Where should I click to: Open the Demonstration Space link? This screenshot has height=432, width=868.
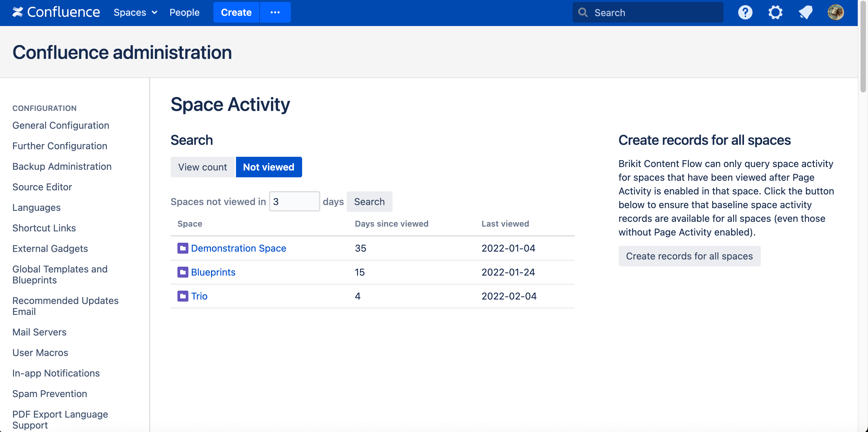[x=238, y=248]
